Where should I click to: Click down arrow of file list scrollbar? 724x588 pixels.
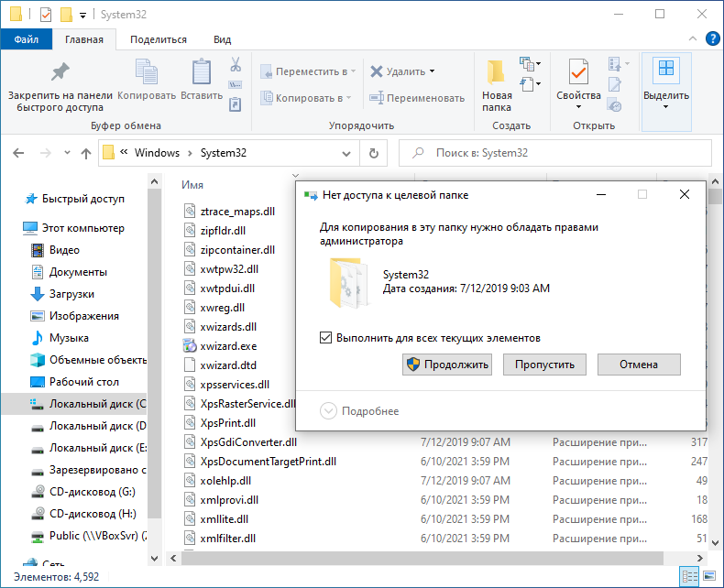[715, 543]
